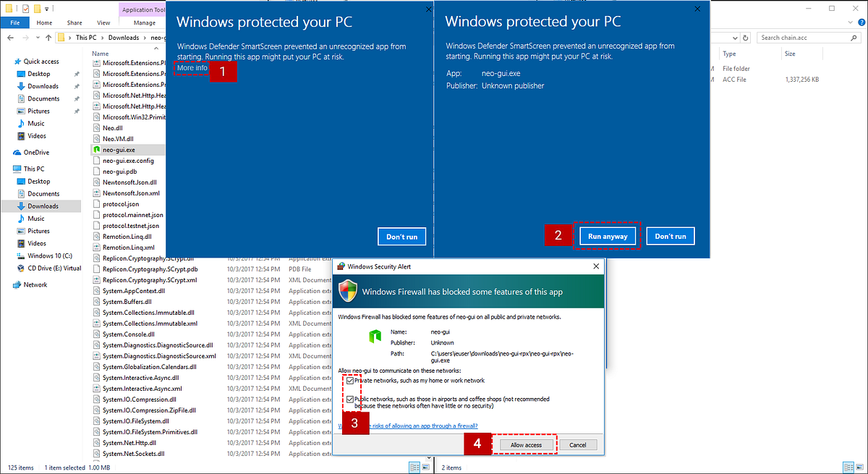The width and height of the screenshot is (868, 474).
Task: Switch to the Home ribbon tab
Action: click(x=44, y=22)
